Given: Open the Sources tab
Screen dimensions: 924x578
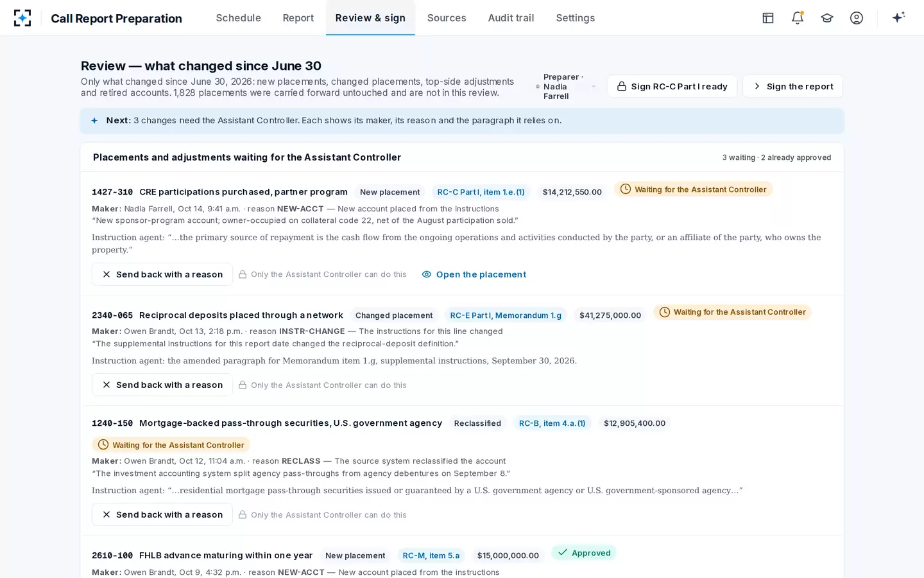Looking at the screenshot, I should coord(447,18).
